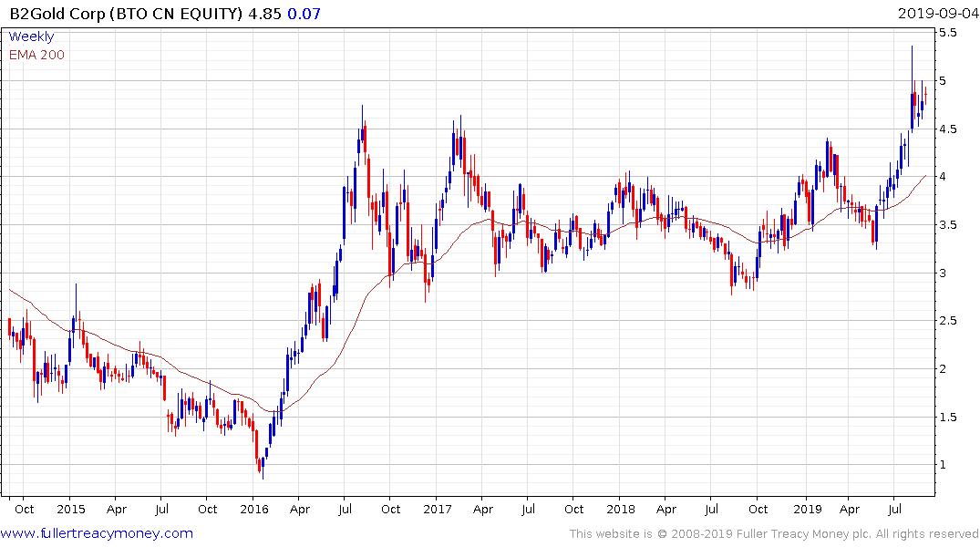Click the www.fullertreacymoney.com link

[x=97, y=533]
